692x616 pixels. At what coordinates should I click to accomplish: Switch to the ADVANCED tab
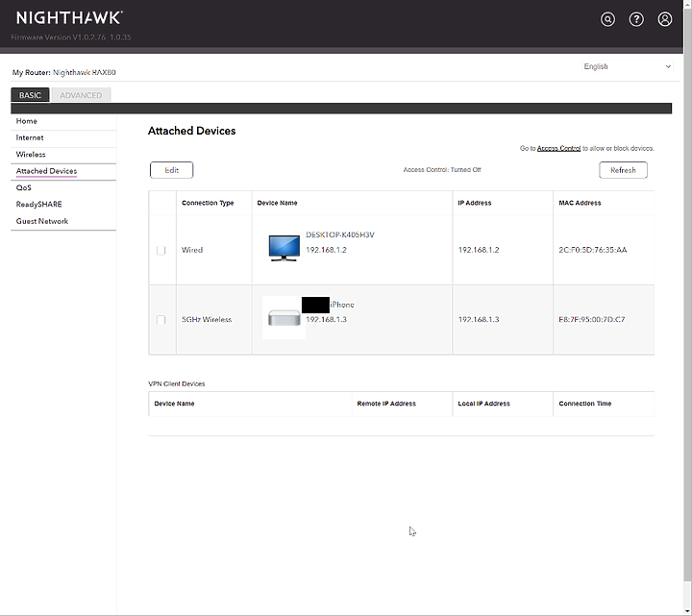81,95
